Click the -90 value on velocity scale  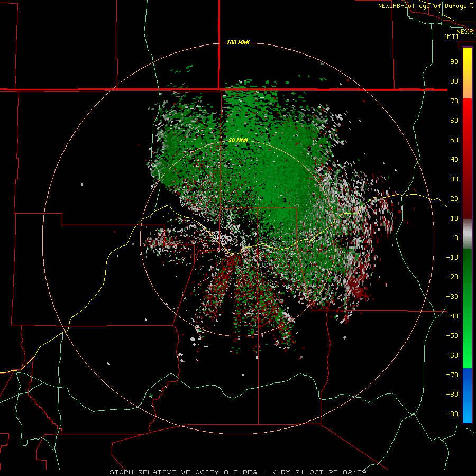[x=452, y=414]
